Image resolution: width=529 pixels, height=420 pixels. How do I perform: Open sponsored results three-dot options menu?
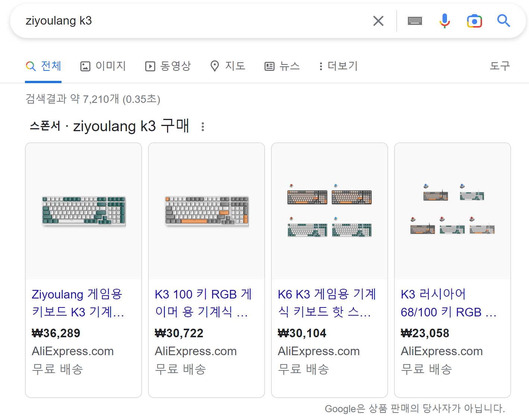(202, 127)
